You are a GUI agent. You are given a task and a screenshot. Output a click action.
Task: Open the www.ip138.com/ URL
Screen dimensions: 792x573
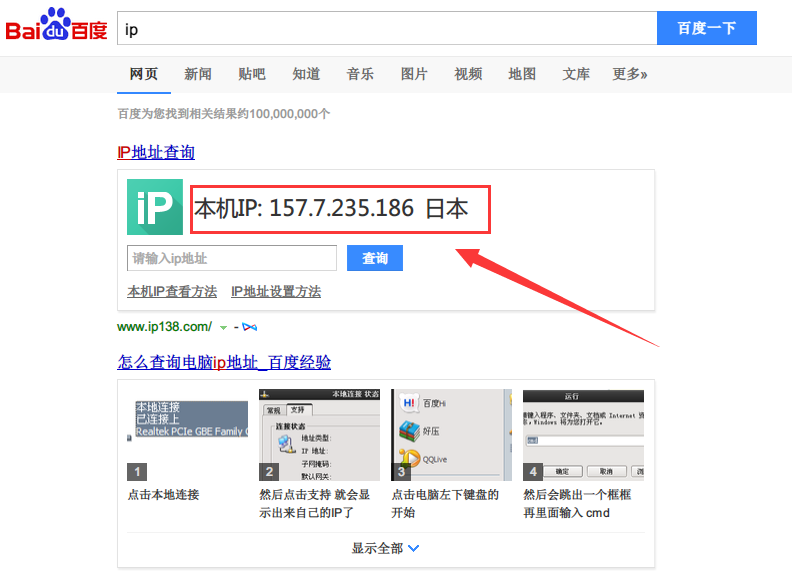point(165,327)
